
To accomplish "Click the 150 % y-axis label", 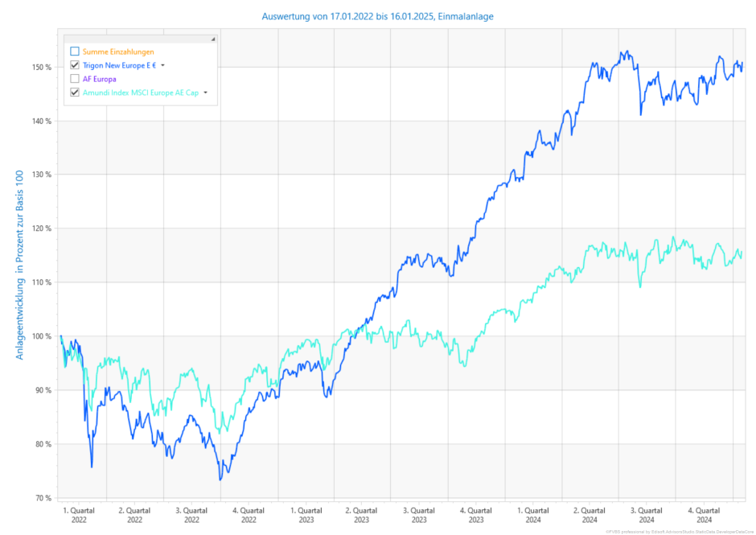I will point(43,67).
